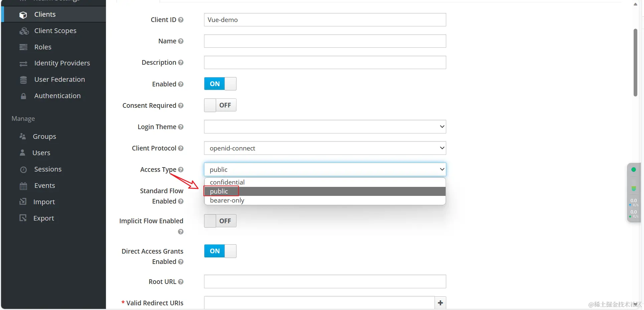Focus the Root URL input field
644x310 pixels.
(x=325, y=282)
